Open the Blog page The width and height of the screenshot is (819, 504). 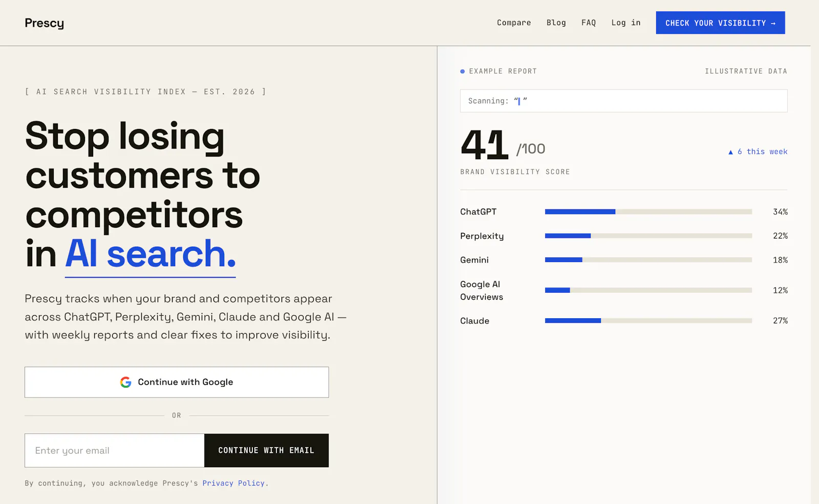[x=556, y=23]
